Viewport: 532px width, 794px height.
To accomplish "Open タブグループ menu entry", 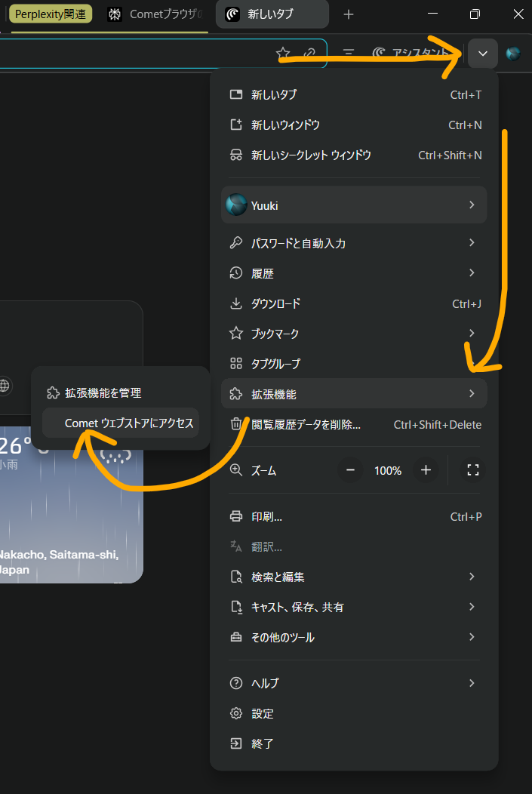I will pos(354,364).
